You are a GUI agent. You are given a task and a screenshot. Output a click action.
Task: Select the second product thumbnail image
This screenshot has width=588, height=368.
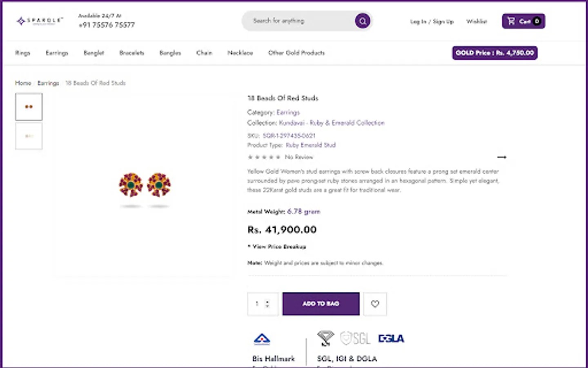29,136
